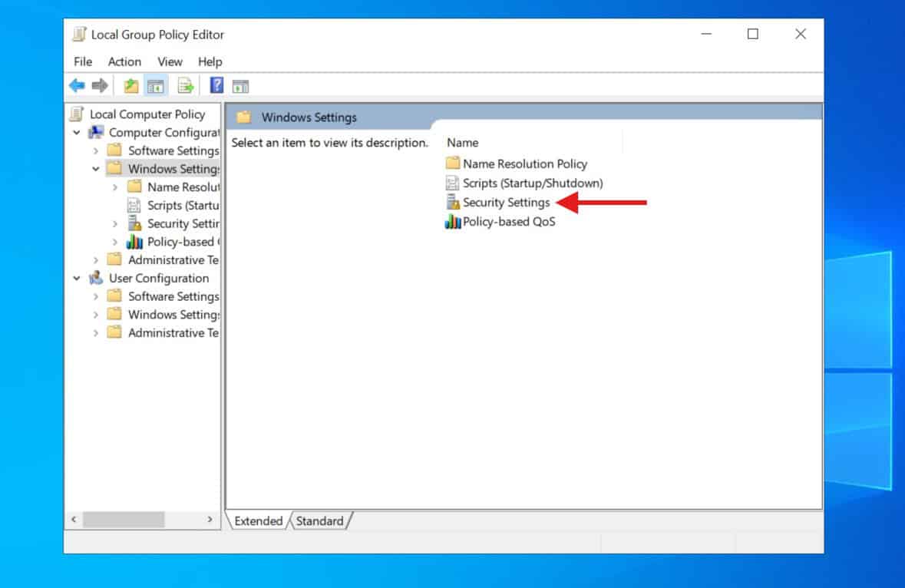Collapse Windows Settings under Computer Configuration
The width and height of the screenshot is (905, 588).
96,169
